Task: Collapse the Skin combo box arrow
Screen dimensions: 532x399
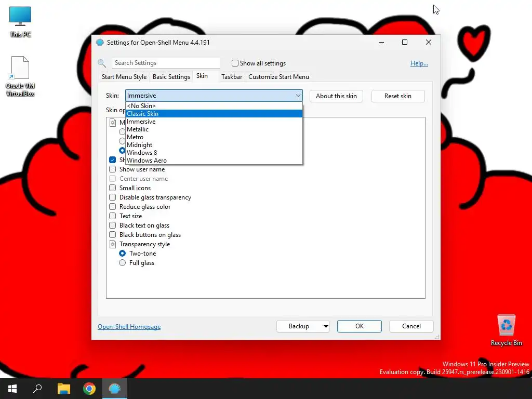Action: (298, 96)
